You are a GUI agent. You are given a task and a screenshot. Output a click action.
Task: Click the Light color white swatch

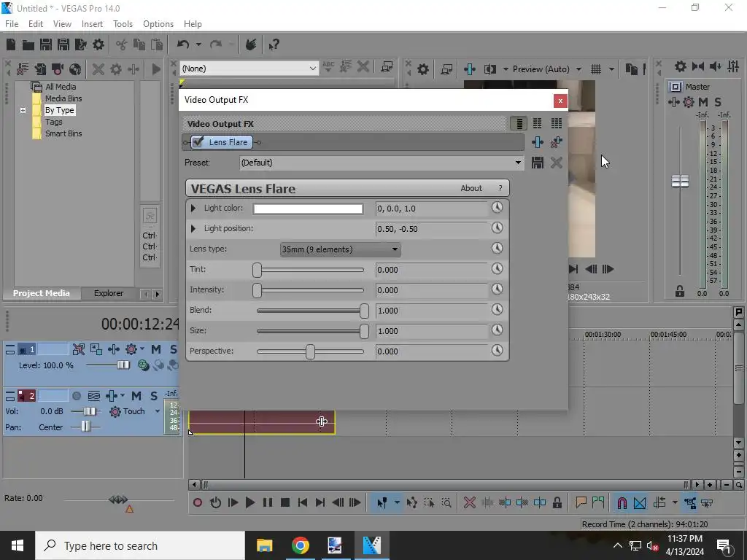[x=308, y=209]
